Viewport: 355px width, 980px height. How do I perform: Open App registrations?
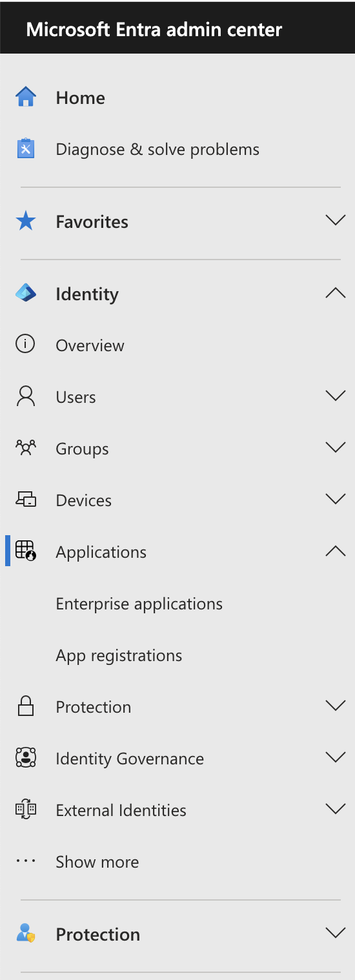(119, 655)
